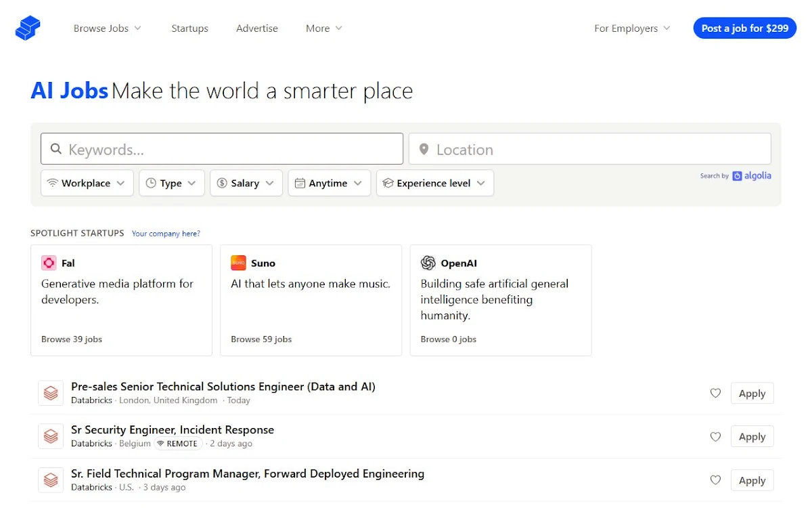Apply to Sr. Field Technical Program Manager
The width and height of the screenshot is (812, 508).
[x=752, y=480]
